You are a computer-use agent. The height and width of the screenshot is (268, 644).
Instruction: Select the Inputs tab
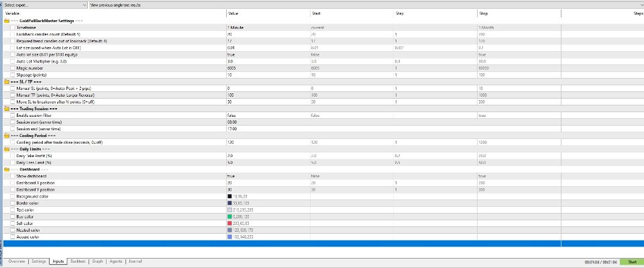[x=58, y=261]
